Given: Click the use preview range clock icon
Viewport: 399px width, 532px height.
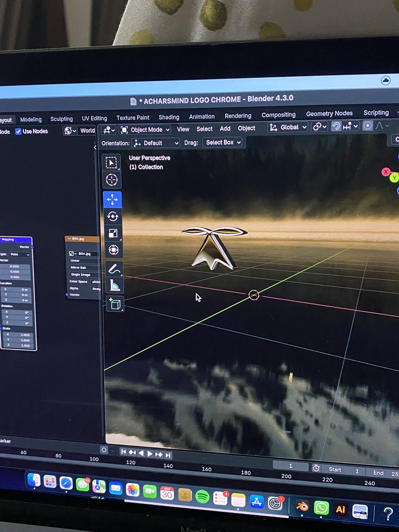Looking at the screenshot, I should point(316,468).
